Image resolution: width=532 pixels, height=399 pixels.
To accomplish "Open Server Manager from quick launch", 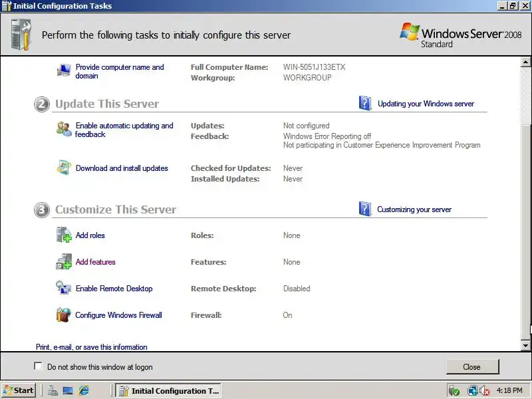I will click(x=53, y=391).
